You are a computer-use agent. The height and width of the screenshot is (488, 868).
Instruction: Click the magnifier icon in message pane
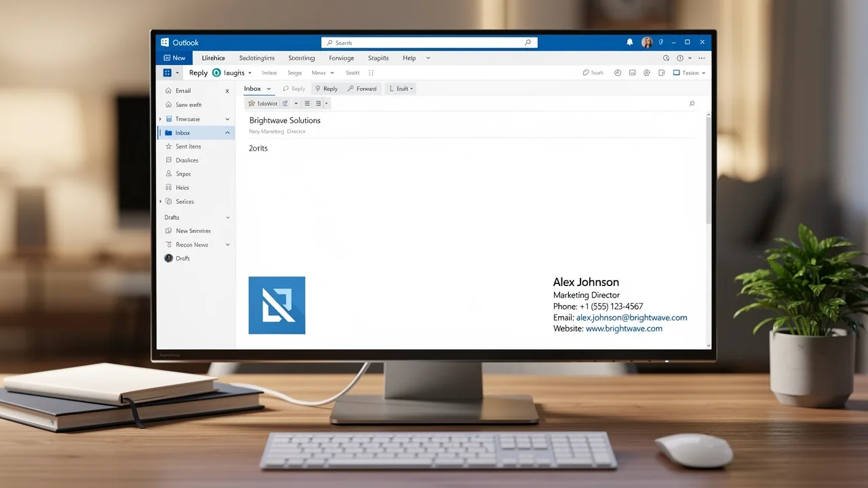[x=692, y=104]
